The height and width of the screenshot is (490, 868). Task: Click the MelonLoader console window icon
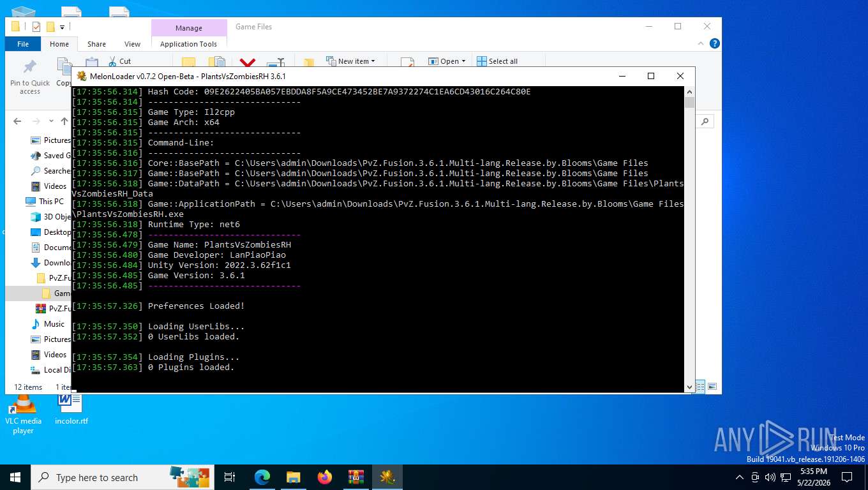pos(82,76)
